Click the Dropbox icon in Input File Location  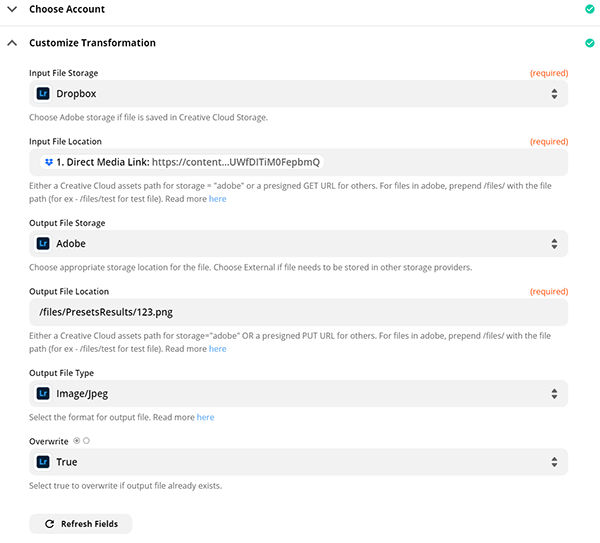[x=47, y=162]
